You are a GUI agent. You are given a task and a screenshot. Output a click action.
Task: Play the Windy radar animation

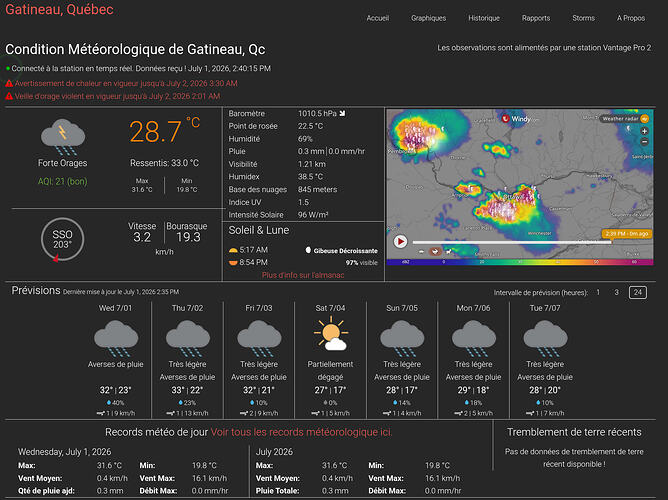(x=400, y=241)
